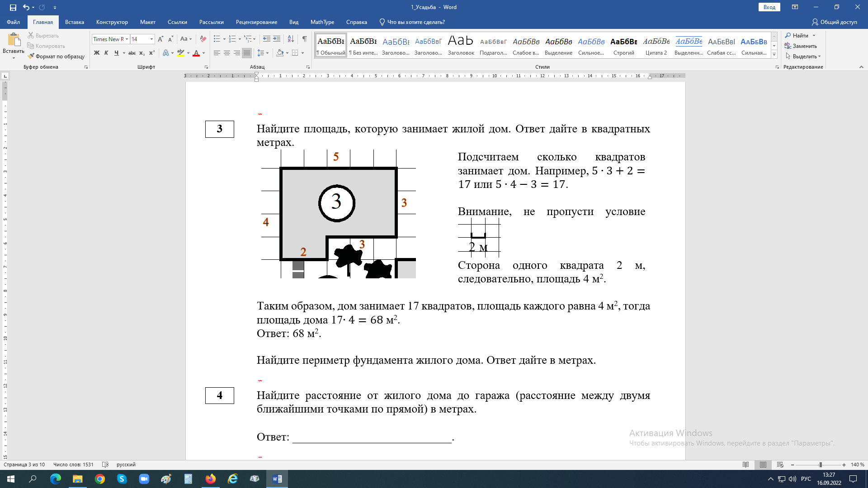868x488 pixels.
Task: Center align the text
Action: point(227,53)
